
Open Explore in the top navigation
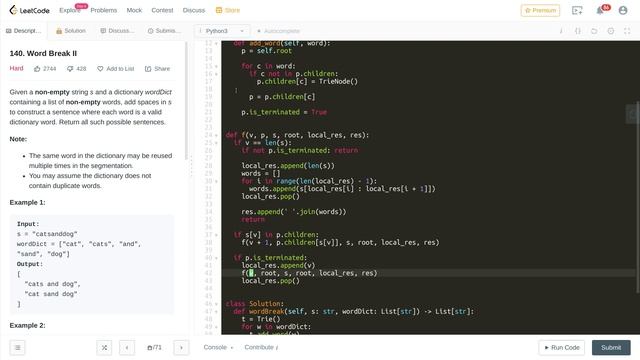coord(70,10)
